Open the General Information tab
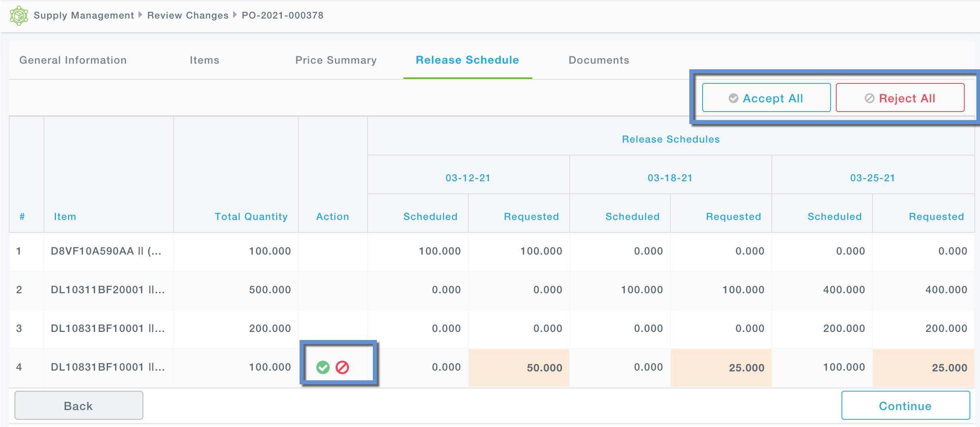980x427 pixels. (73, 60)
